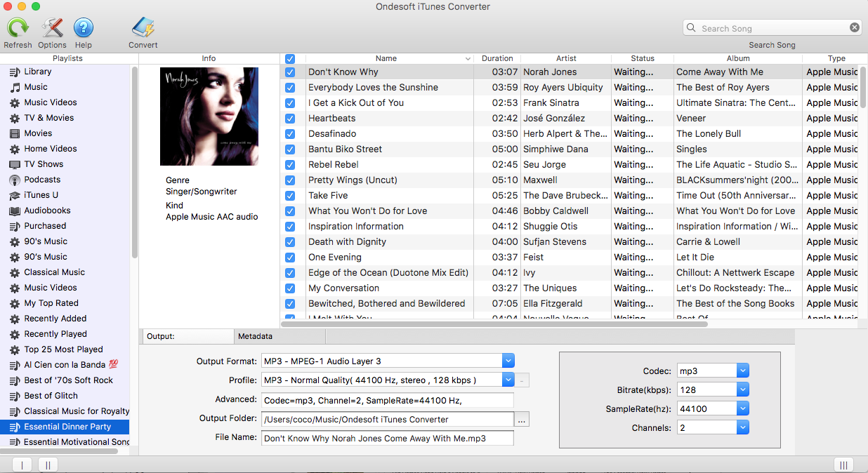Click the Refresh toolbar icon

click(x=18, y=28)
